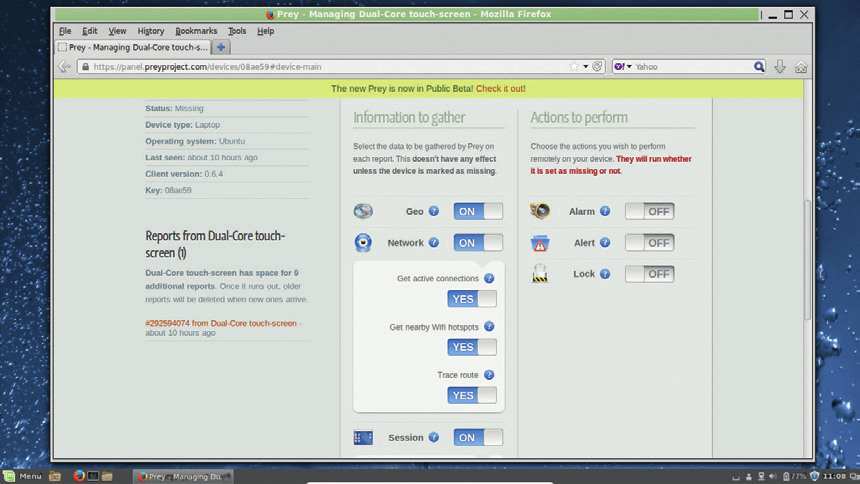Click the page vertical scrollbar
Image resolution: width=860 pixels, height=484 pixels.
click(807, 260)
